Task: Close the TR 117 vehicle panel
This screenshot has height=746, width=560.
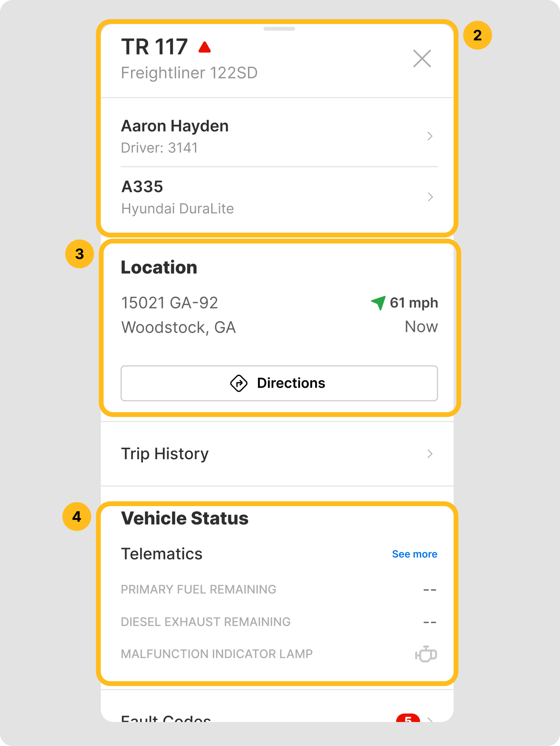Action: click(422, 59)
